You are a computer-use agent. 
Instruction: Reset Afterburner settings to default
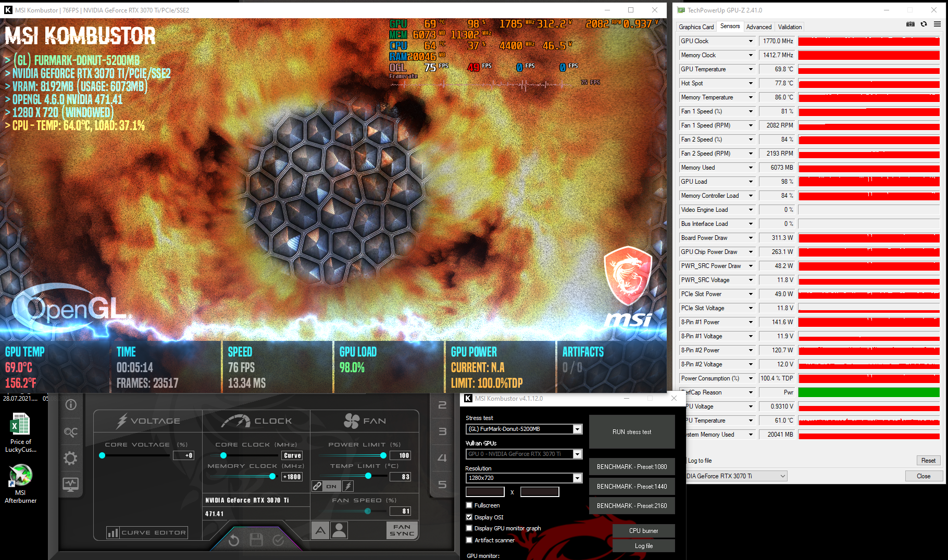[x=234, y=541]
